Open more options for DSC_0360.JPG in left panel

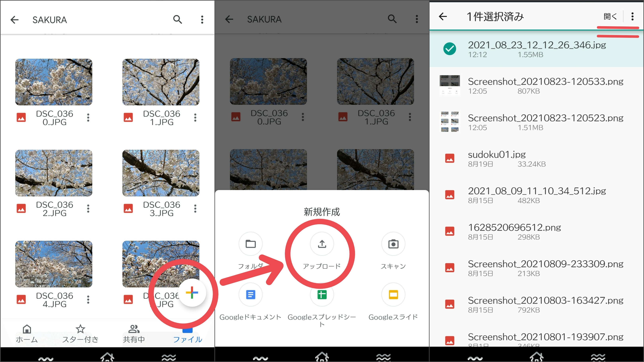(x=88, y=117)
